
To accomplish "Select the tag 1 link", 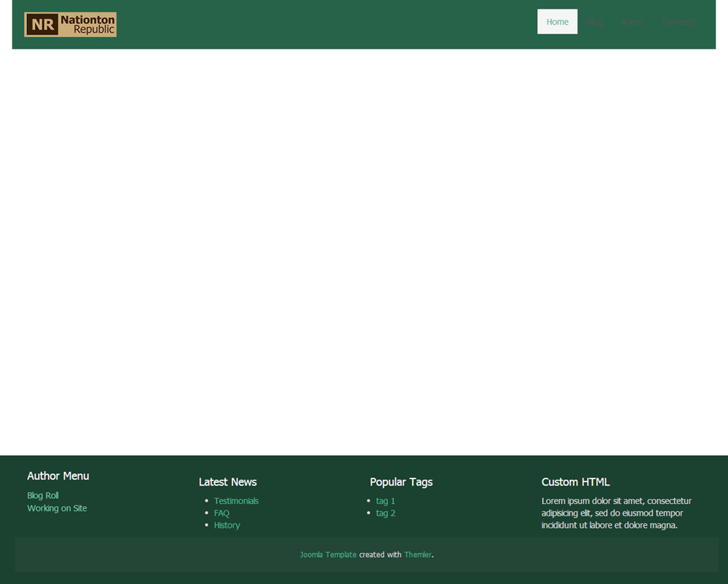I will click(385, 501).
